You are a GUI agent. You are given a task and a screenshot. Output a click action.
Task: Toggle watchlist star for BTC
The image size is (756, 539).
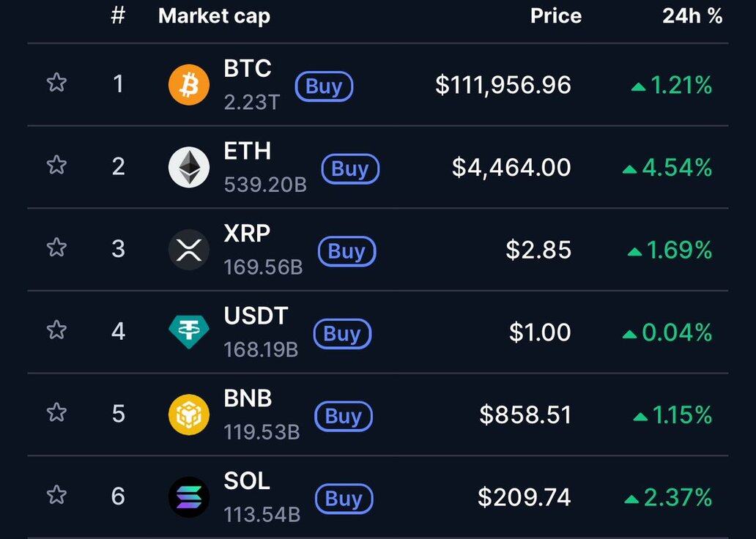pyautogui.click(x=56, y=83)
